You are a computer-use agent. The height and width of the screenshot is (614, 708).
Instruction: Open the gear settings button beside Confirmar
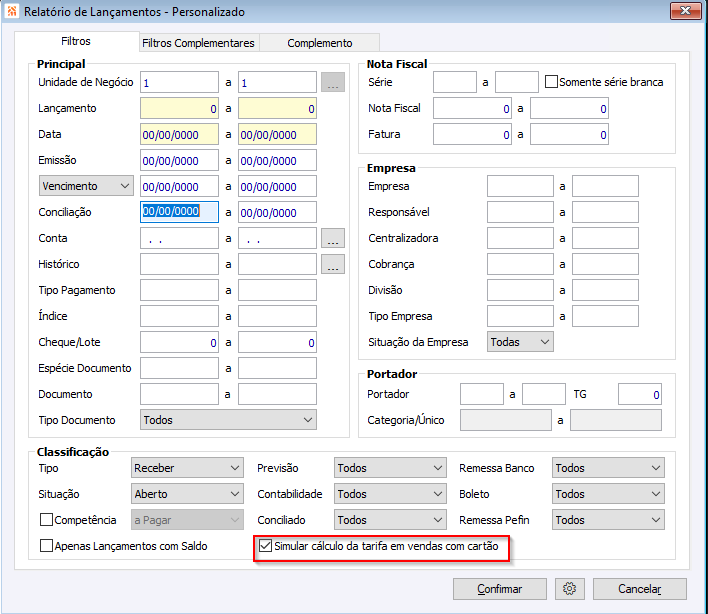pyautogui.click(x=569, y=589)
